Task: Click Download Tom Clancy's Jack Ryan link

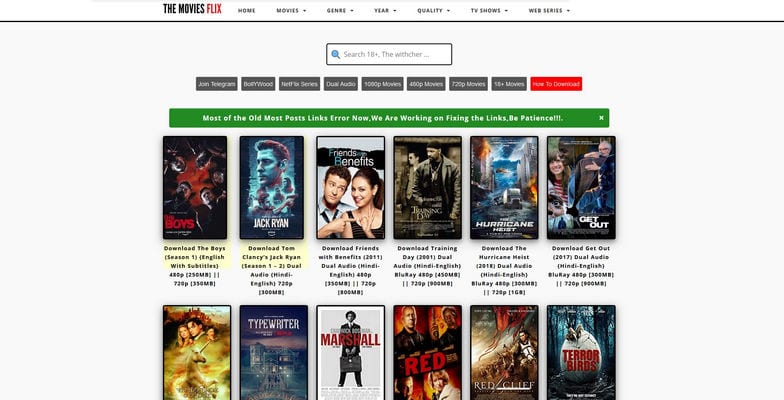Action: click(272, 270)
